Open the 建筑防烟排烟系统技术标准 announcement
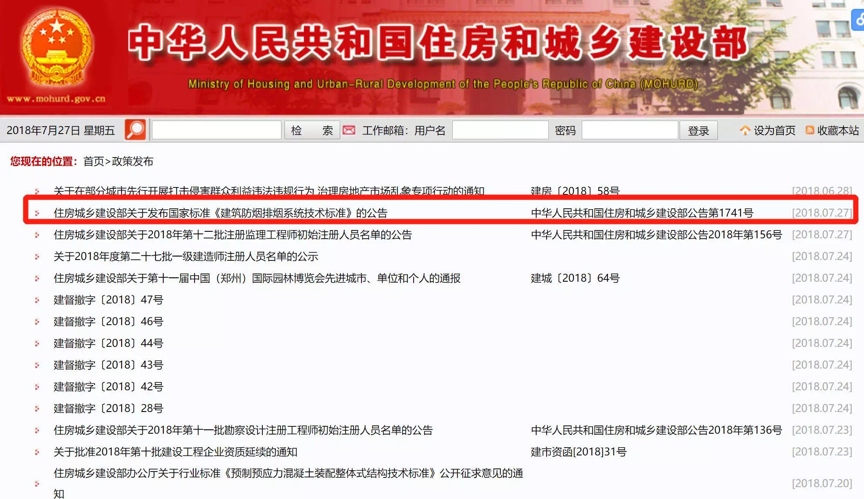 (x=220, y=213)
